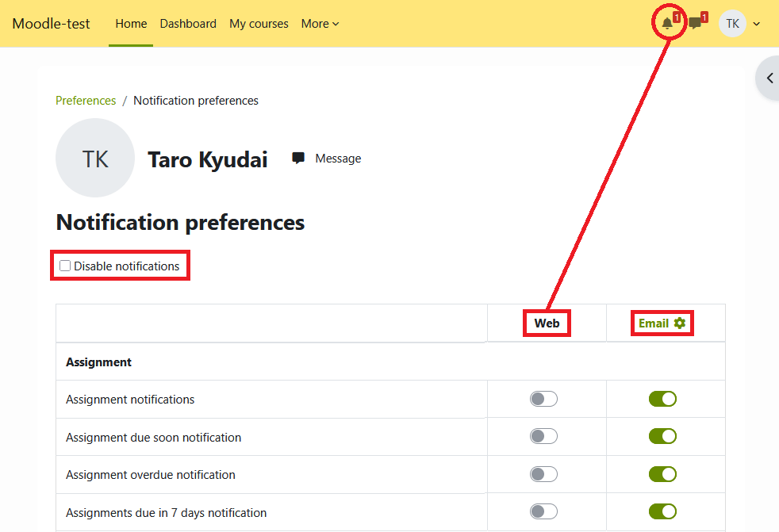Go to the Dashboard tab

tap(188, 24)
